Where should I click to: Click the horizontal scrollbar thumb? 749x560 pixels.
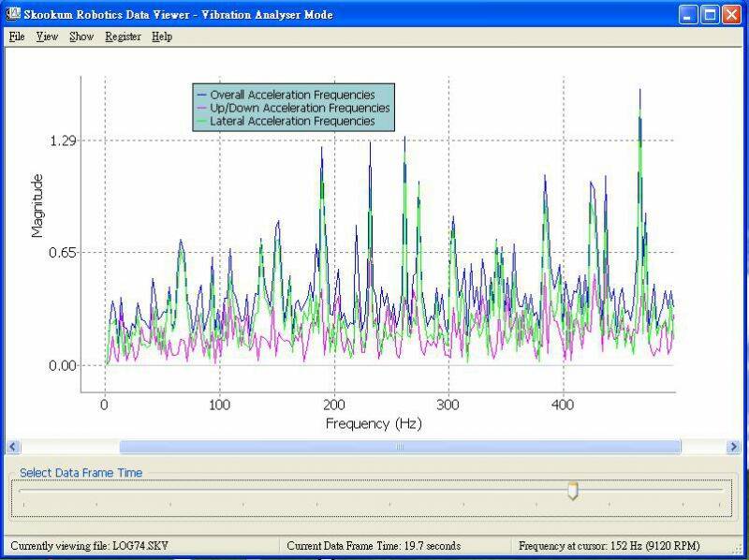[401, 448]
